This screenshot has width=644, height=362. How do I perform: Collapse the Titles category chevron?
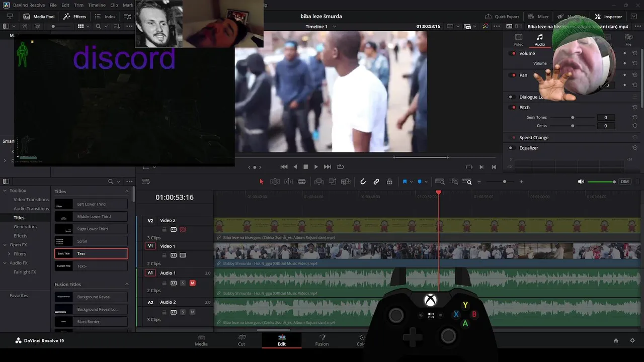(x=127, y=192)
